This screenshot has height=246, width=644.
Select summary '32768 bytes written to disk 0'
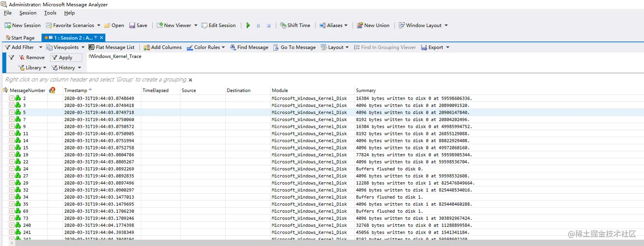click(414, 225)
